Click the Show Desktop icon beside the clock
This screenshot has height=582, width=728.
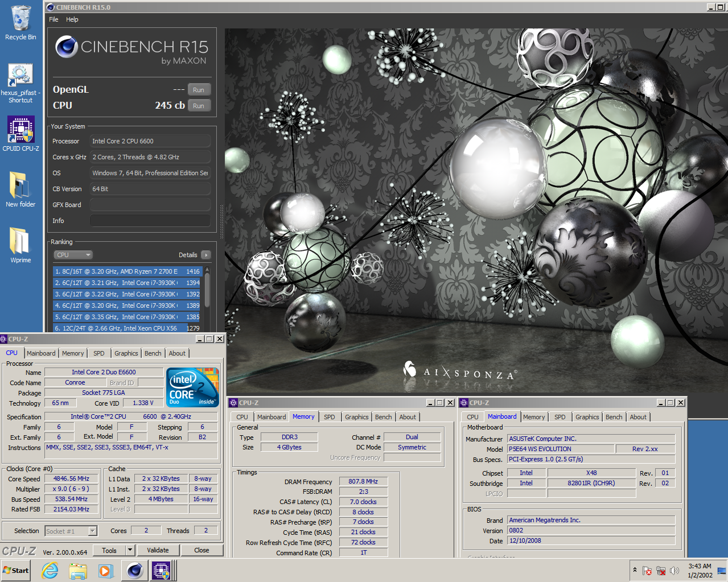(722, 571)
